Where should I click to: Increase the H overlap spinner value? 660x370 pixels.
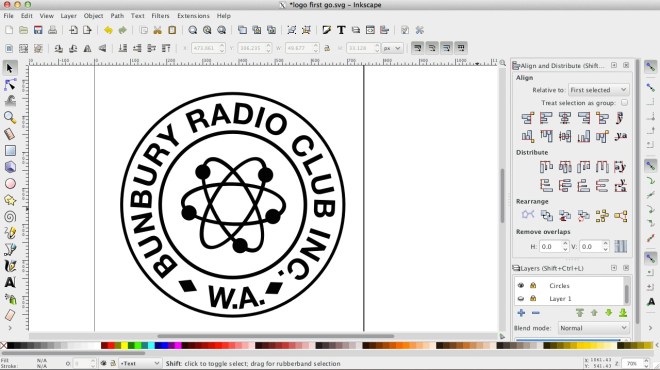[x=565, y=243]
